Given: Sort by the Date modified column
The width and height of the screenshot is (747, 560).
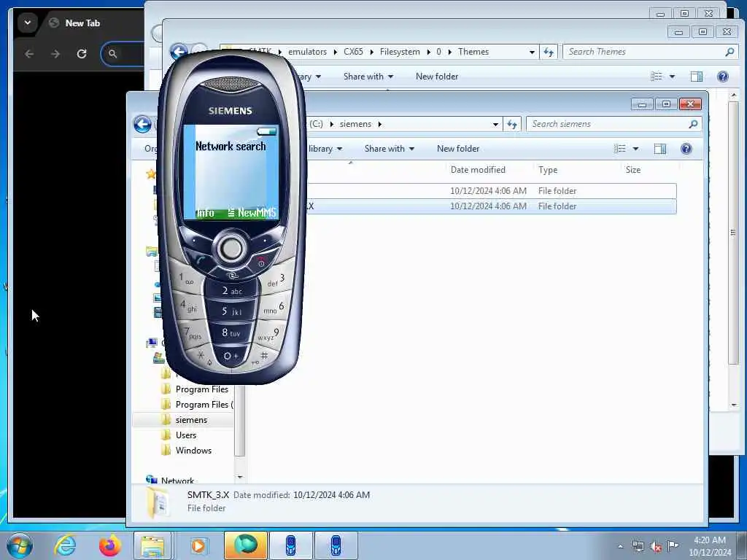Looking at the screenshot, I should [478, 169].
